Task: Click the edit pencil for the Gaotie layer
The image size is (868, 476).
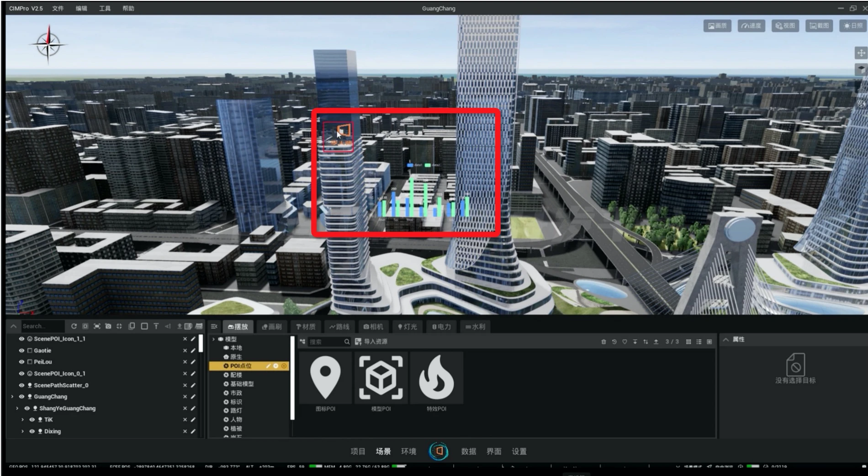Action: click(x=193, y=350)
